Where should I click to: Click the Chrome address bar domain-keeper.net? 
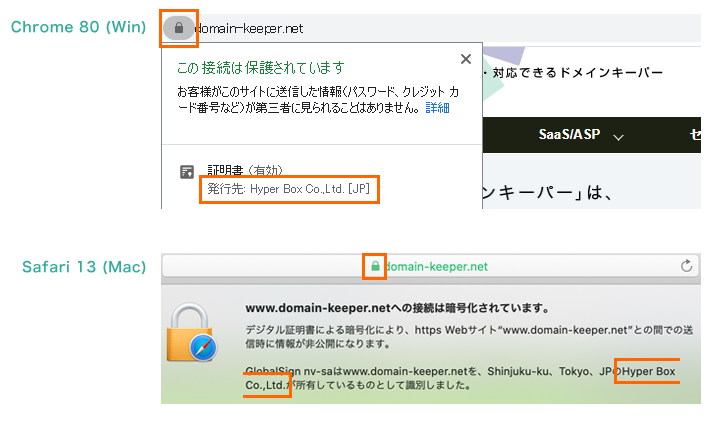click(x=249, y=28)
